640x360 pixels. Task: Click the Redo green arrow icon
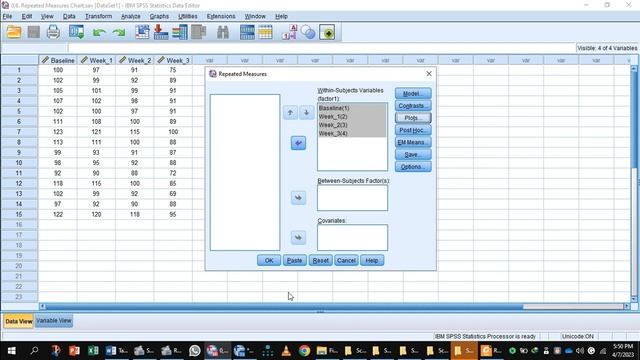(119, 32)
